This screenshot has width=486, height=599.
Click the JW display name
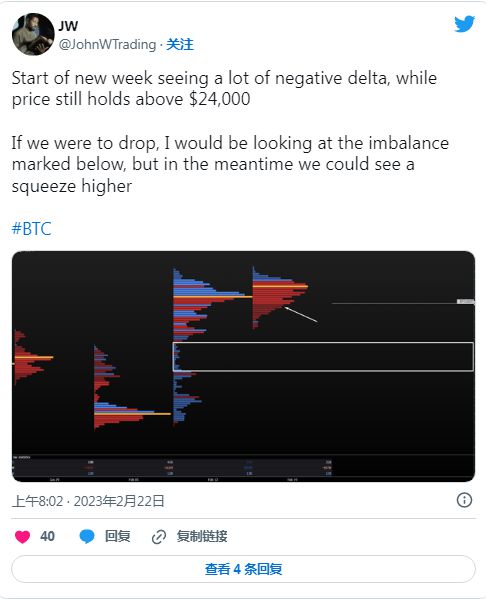coord(68,26)
